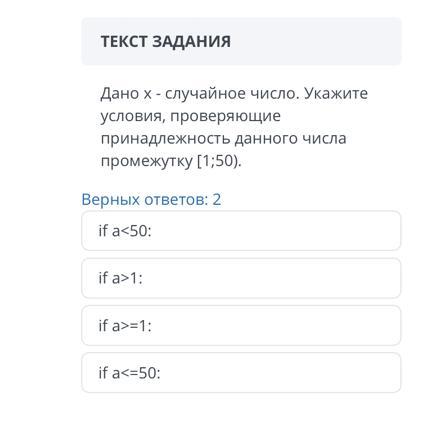This screenshot has height=422, width=422.
Task: Click the blue correct-answers count text
Action: coord(151,199)
